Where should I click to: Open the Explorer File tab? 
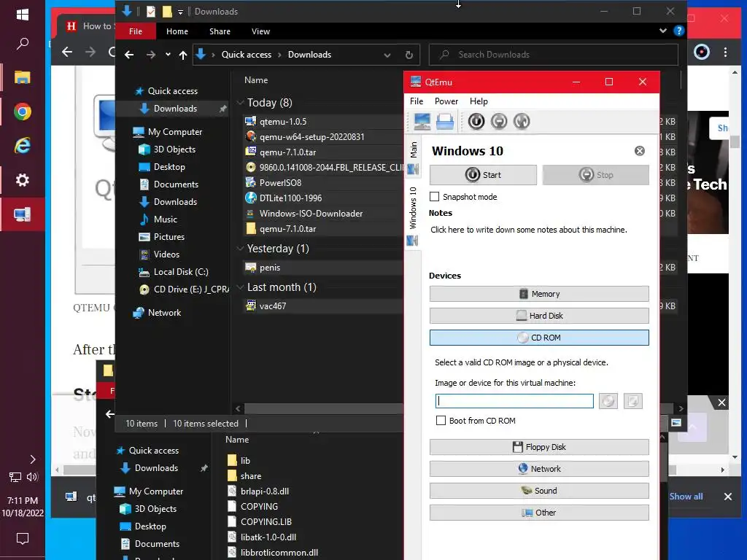coord(135,31)
